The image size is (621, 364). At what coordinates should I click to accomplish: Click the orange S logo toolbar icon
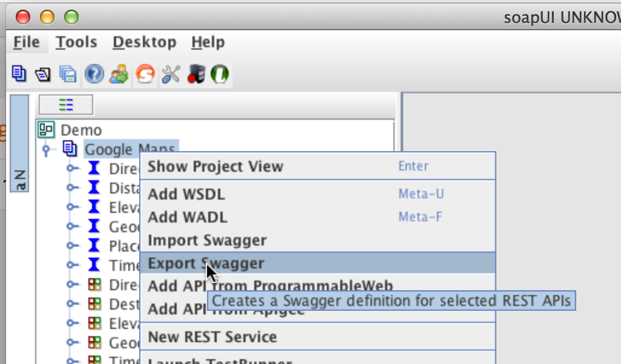point(145,74)
